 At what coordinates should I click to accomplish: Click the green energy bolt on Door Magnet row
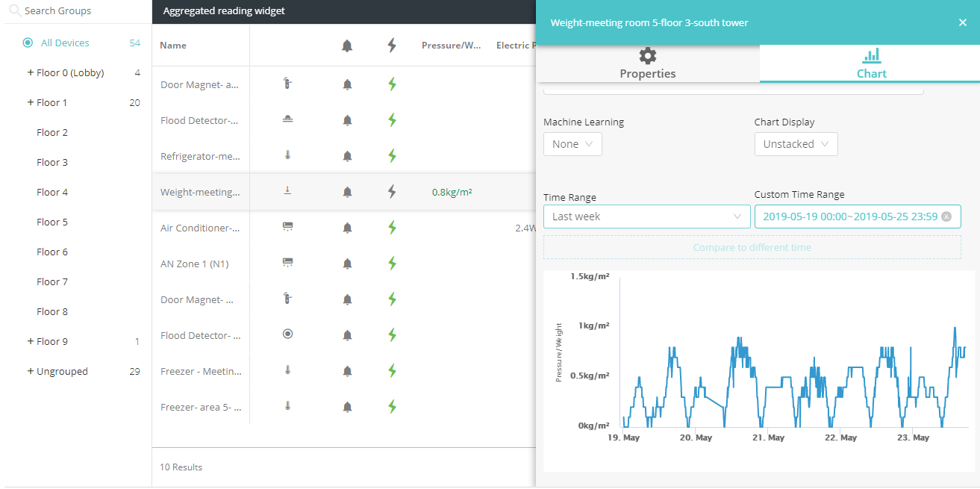392,84
